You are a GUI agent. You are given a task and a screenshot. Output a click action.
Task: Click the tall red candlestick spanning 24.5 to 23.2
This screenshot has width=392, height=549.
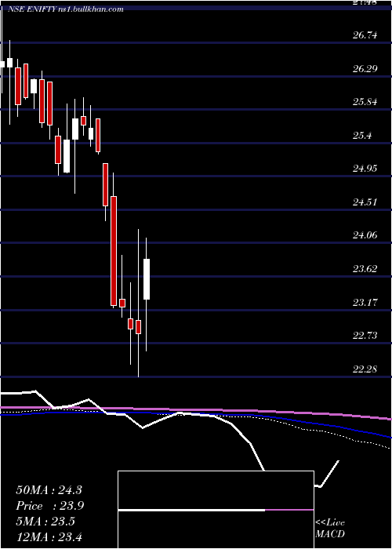[x=114, y=251]
